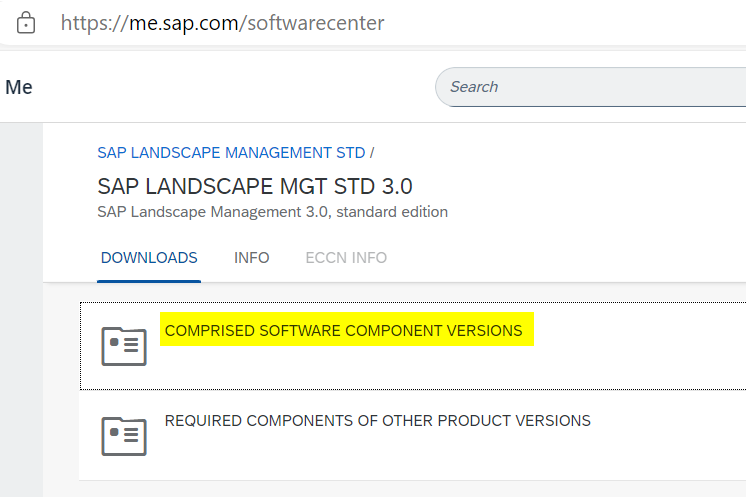Click the lock icon in address bar
746x497 pixels.
[x=26, y=22]
